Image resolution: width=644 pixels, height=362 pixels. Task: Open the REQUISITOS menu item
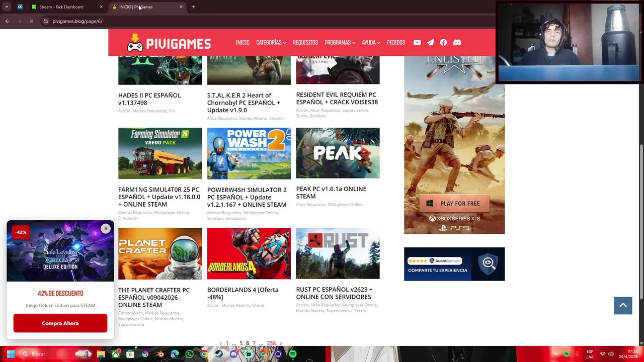coord(305,43)
